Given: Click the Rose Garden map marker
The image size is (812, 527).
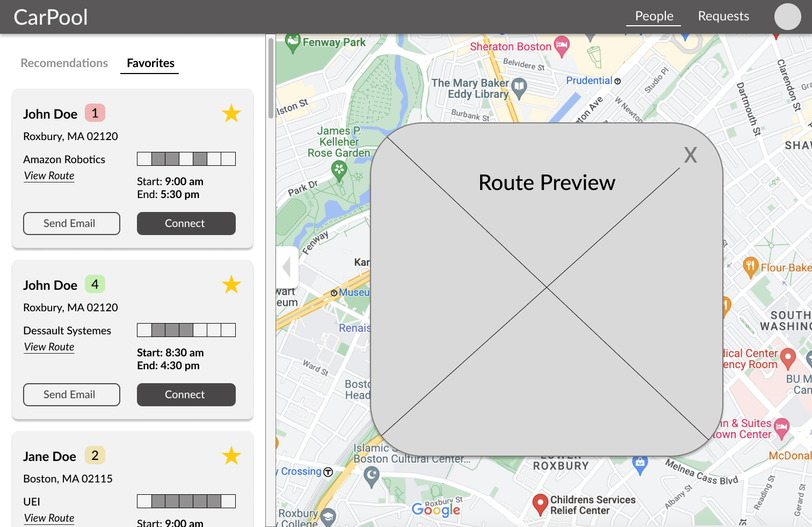Looking at the screenshot, I should 339,171.
